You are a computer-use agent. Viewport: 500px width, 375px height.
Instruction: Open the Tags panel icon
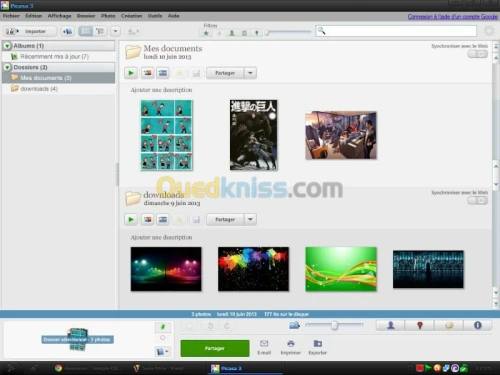pyautogui.click(x=449, y=325)
